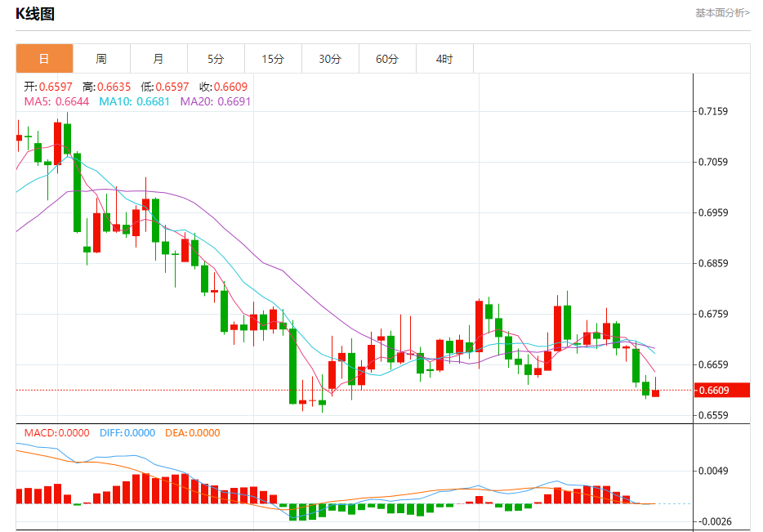Click the 0.7059 price axis label
This screenshot has height=532, width=763.
713,162
